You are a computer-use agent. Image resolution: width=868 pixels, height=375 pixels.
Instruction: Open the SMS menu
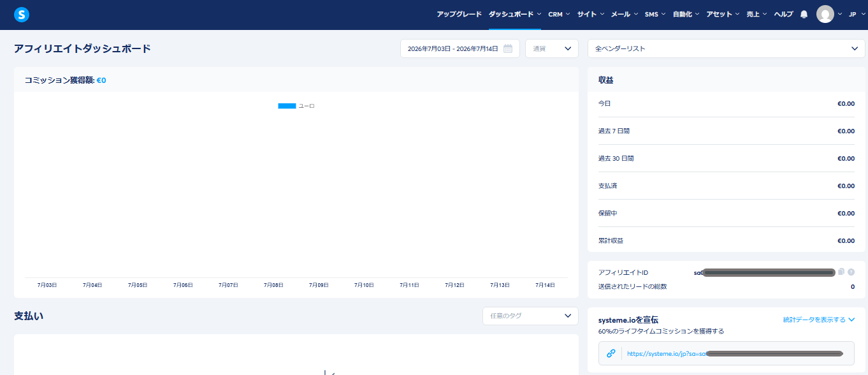pyautogui.click(x=655, y=14)
